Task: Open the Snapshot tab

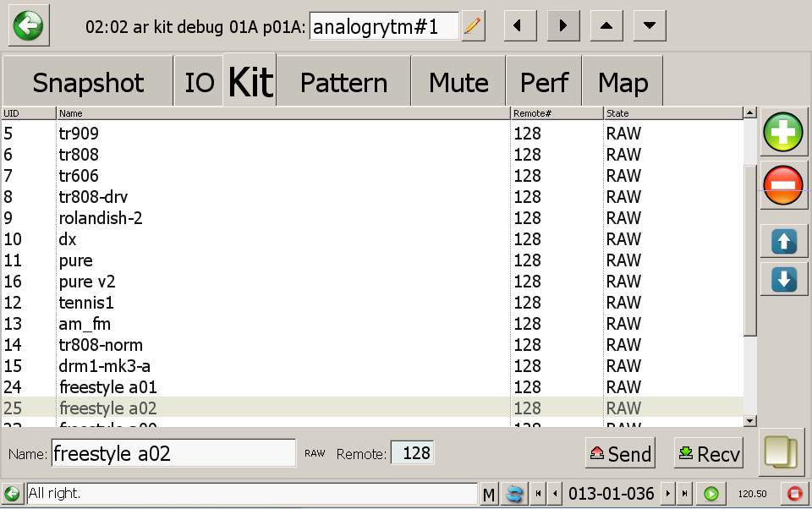Action: 88,83
